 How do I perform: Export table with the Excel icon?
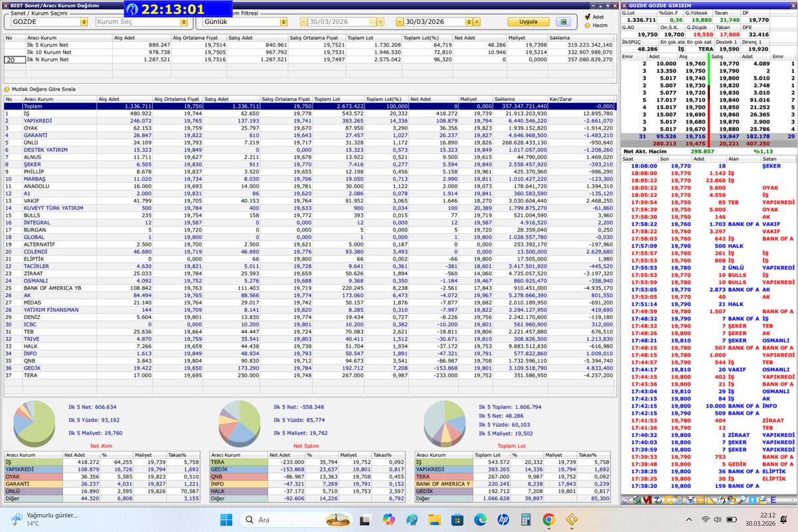[563, 22]
